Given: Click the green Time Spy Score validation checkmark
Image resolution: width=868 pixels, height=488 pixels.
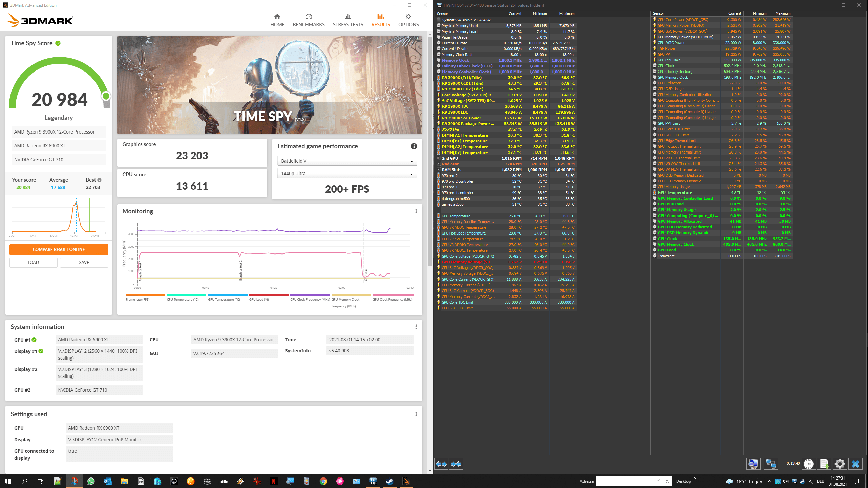Looking at the screenshot, I should 58,43.
